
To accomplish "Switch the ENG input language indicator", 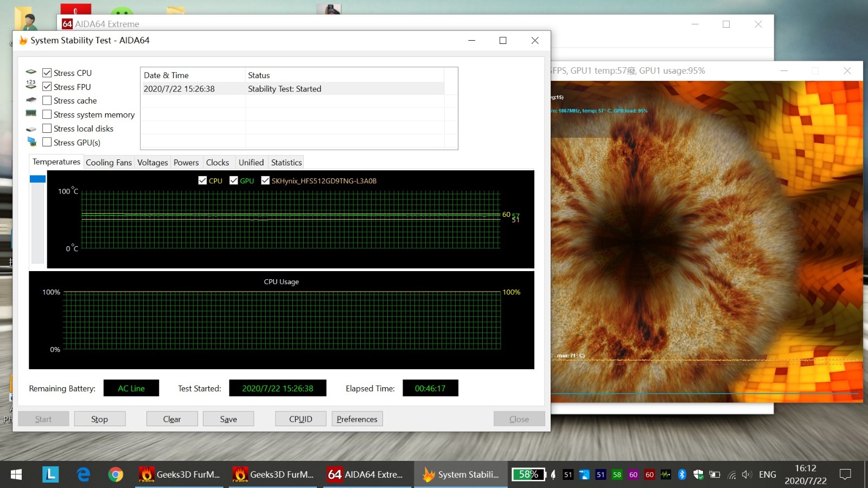I will tap(767, 474).
